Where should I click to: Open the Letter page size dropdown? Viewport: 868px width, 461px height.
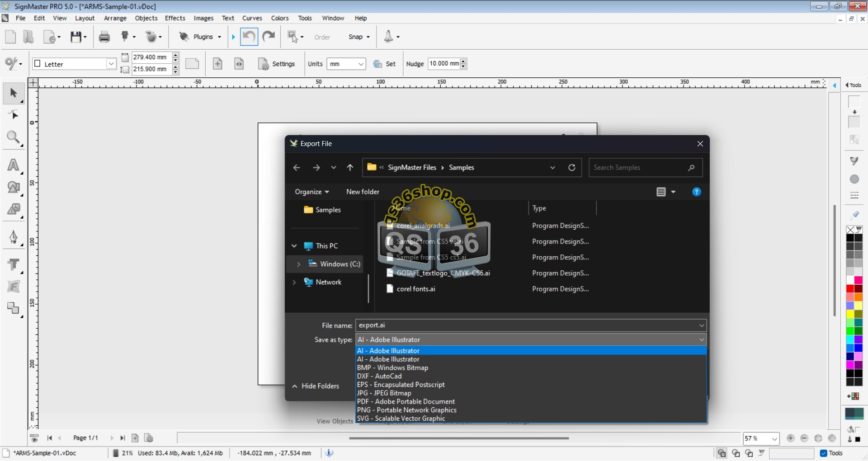pos(111,64)
